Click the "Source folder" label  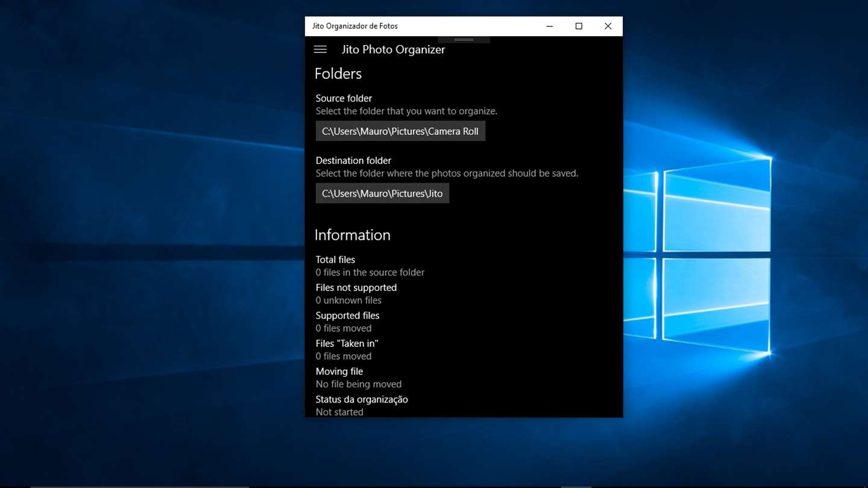pyautogui.click(x=344, y=98)
